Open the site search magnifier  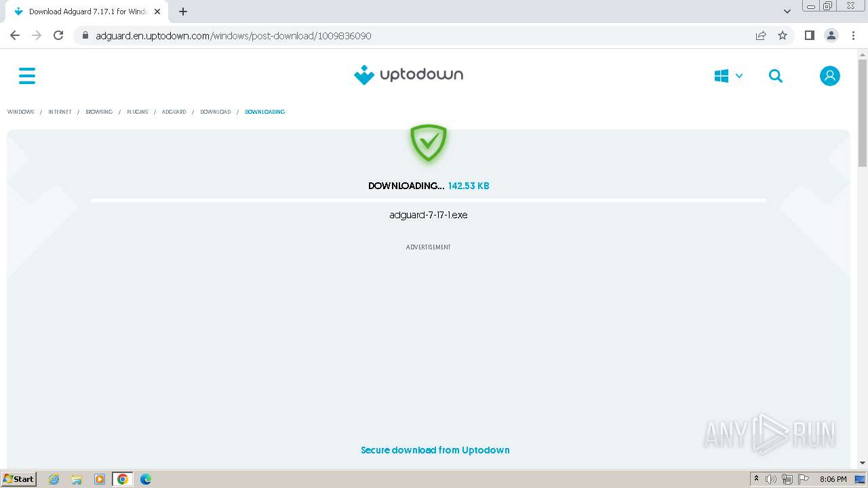(776, 76)
